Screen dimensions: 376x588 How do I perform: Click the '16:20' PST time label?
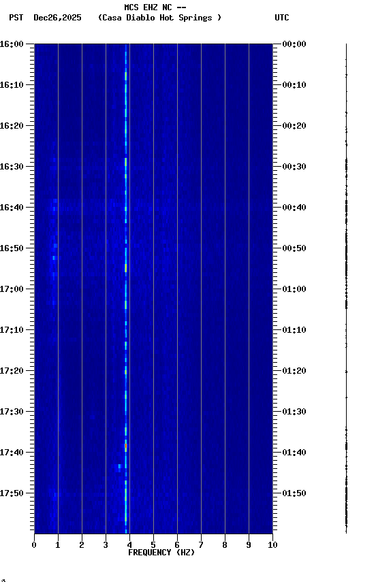tap(12, 126)
